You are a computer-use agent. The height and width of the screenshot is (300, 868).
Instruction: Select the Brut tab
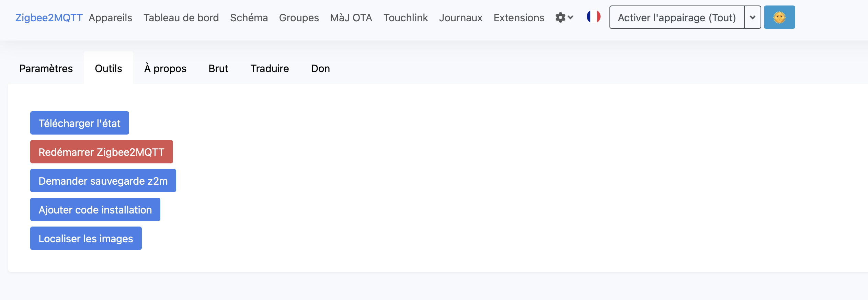click(218, 68)
